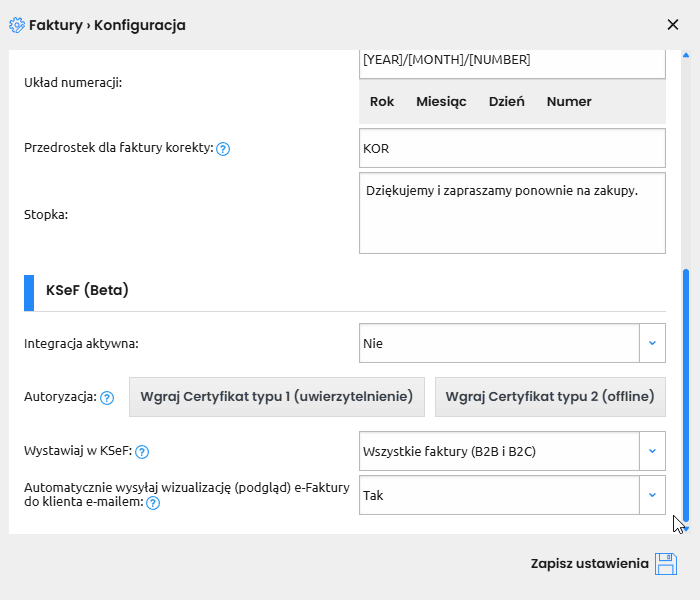The image size is (700, 600).
Task: Click the floppy disk save icon
Action: pos(666,564)
